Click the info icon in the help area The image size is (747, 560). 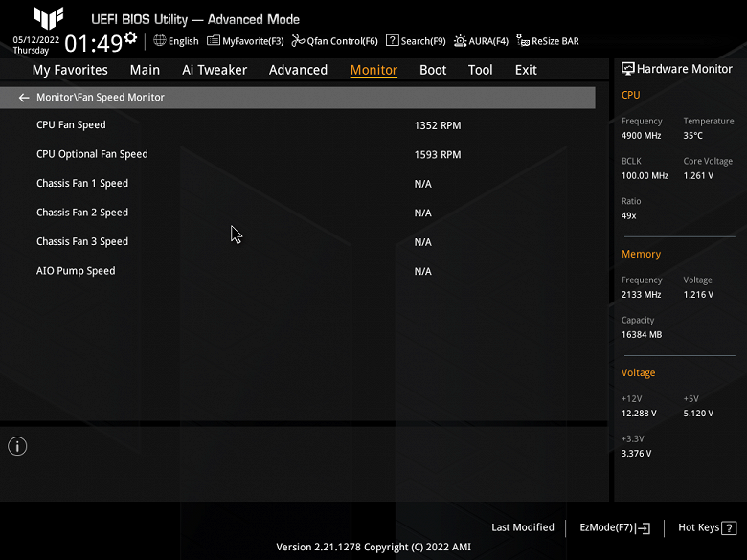point(17,446)
